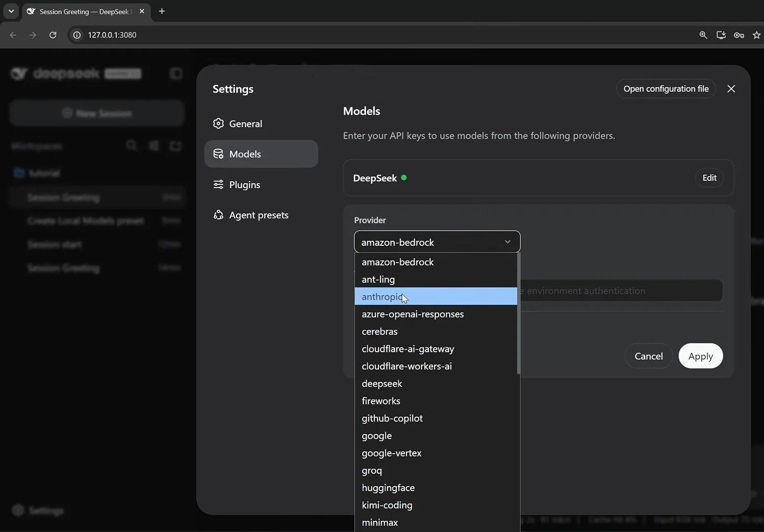
Task: Click the Agent presets icon
Action: point(218,215)
